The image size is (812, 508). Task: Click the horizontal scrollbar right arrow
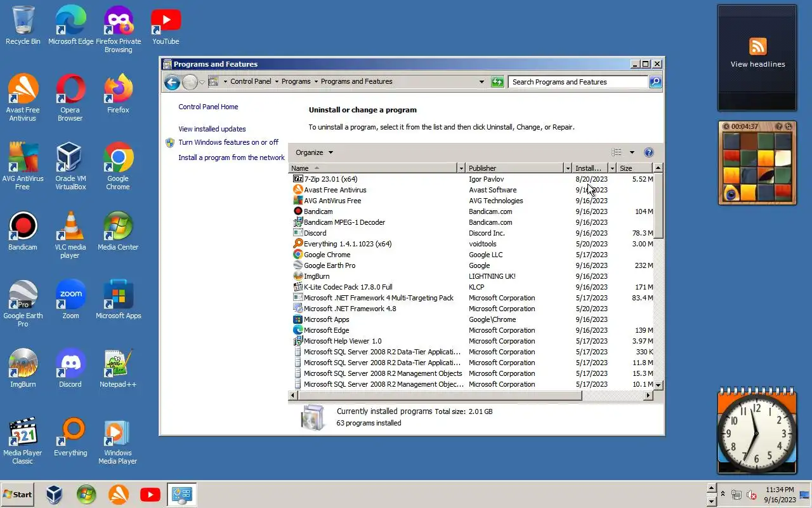(648, 396)
